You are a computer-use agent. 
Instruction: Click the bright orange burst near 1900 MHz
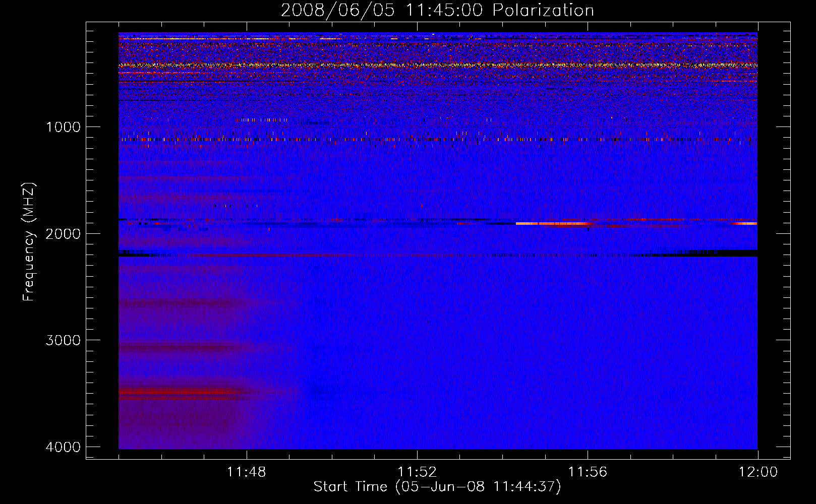pos(553,223)
